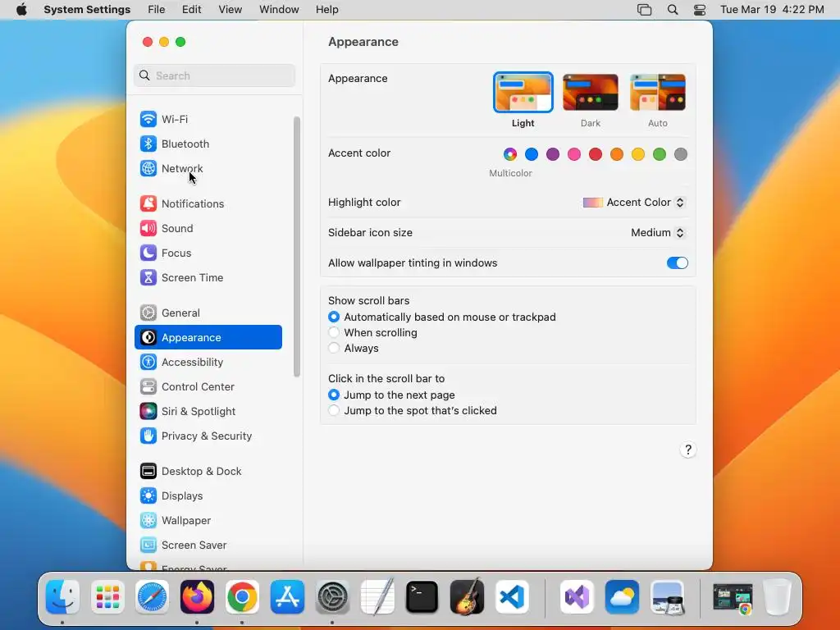This screenshot has height=630, width=840.
Task: Open the System Settings app menu
Action: [87, 10]
